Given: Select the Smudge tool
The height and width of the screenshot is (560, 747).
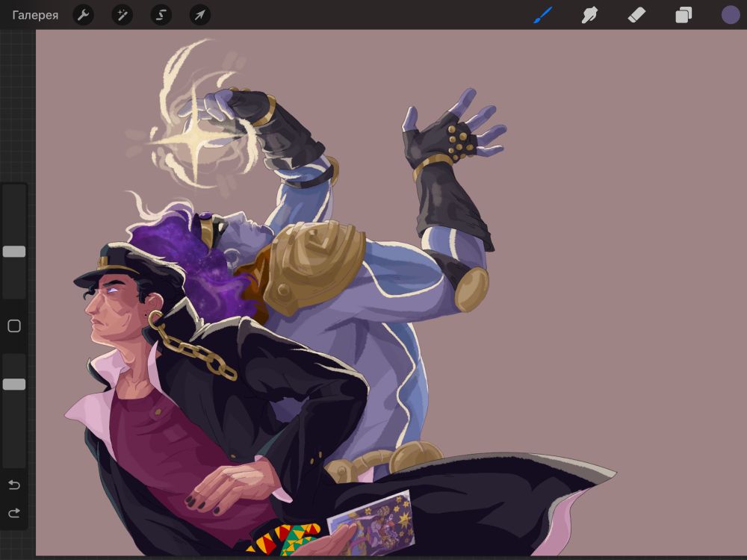Looking at the screenshot, I should click(590, 15).
